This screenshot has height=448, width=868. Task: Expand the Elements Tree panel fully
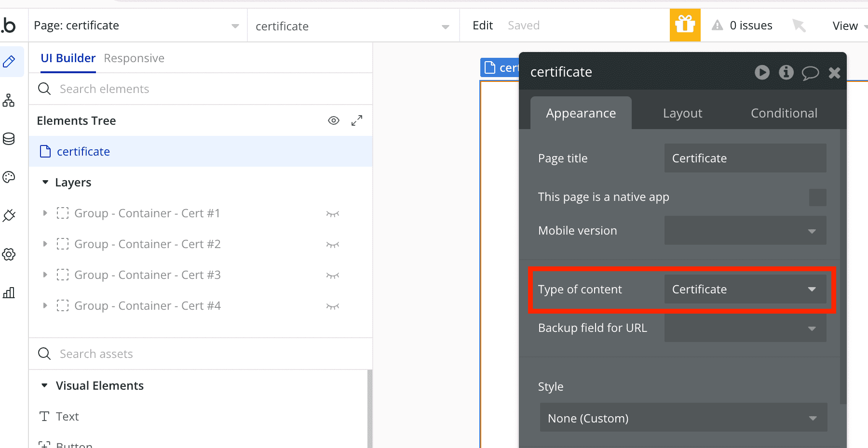[x=357, y=120]
